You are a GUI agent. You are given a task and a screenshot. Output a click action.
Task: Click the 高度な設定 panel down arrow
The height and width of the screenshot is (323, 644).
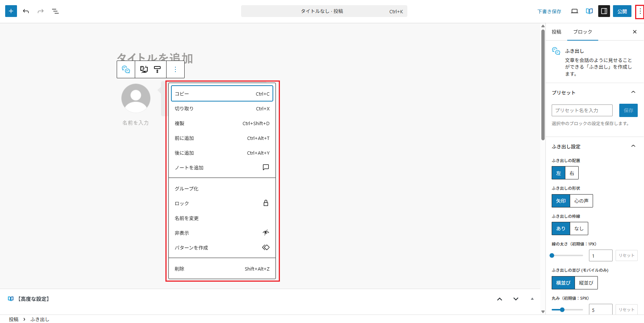click(516, 299)
